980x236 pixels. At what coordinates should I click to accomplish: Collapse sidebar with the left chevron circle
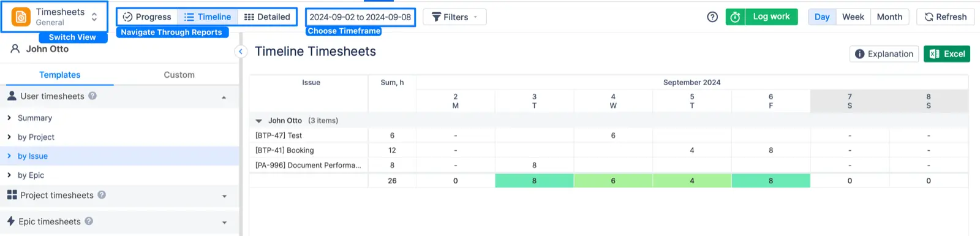(x=241, y=51)
